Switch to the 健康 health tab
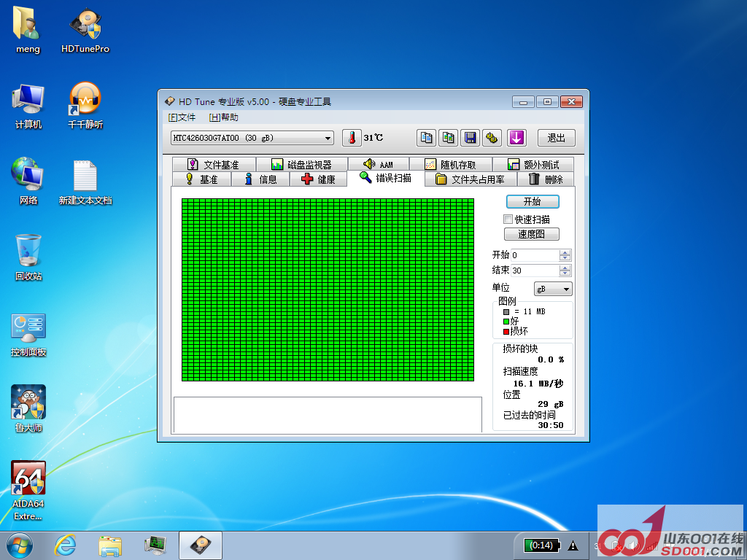This screenshot has width=747, height=560. click(318, 179)
